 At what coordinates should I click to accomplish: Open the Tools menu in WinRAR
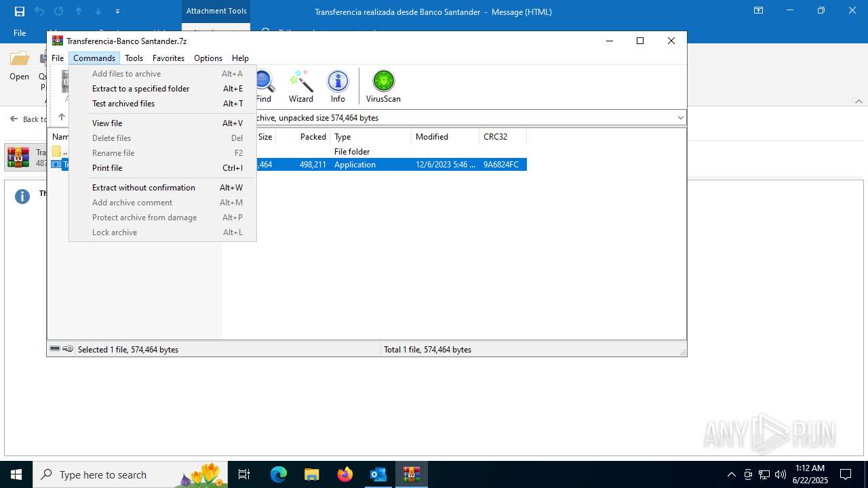pos(134,58)
